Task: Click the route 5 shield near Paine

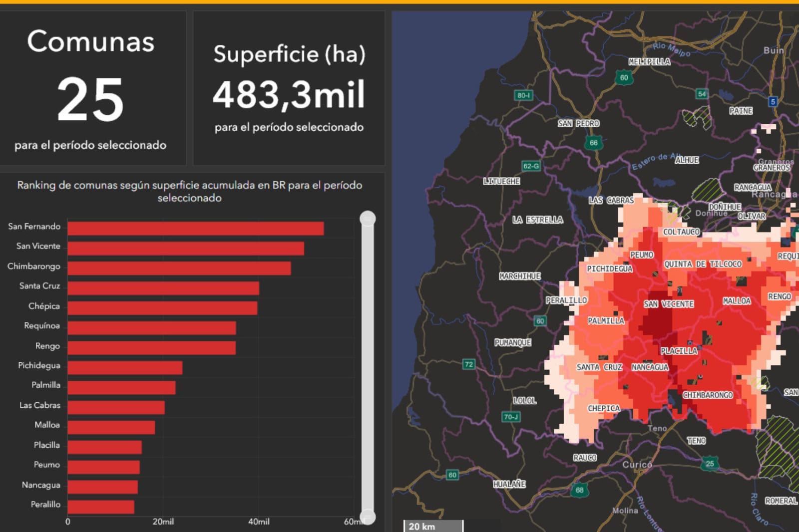Action: (x=773, y=102)
